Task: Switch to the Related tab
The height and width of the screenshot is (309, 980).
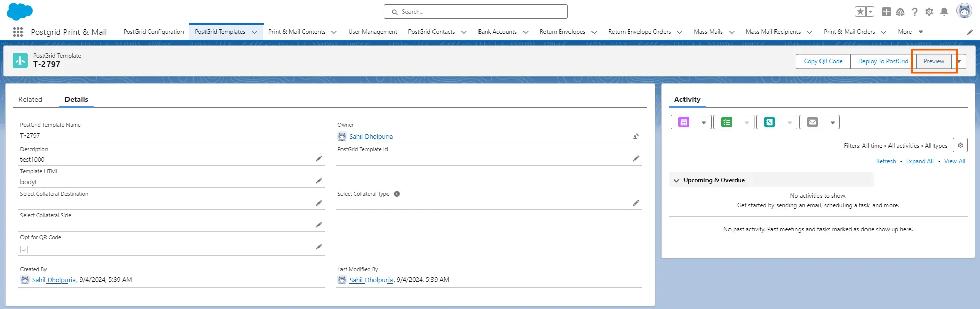Action: point(30,100)
